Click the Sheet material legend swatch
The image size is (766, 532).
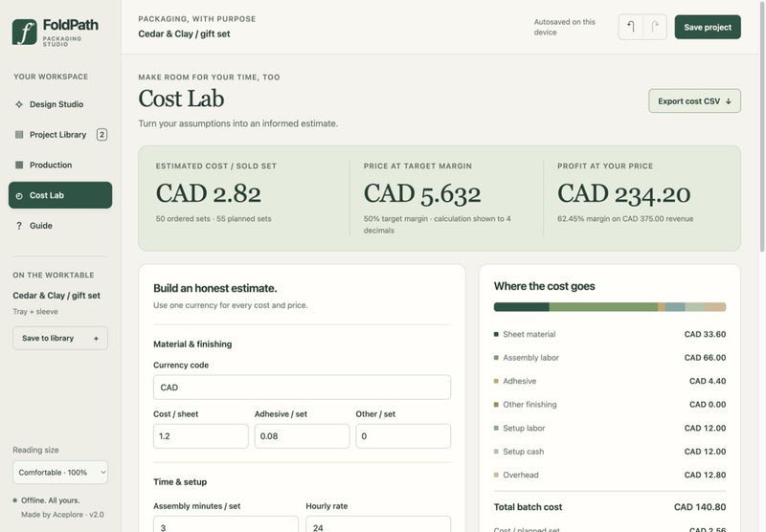click(x=496, y=334)
